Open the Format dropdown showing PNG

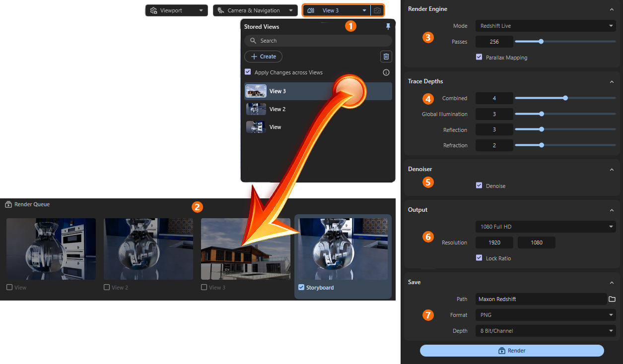[546, 315]
